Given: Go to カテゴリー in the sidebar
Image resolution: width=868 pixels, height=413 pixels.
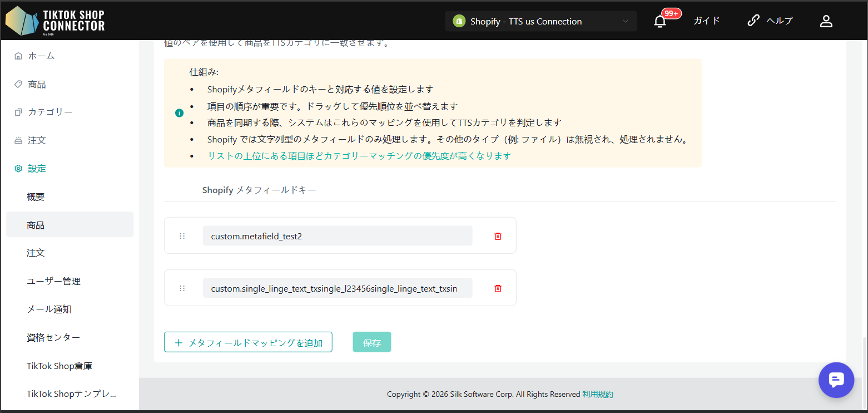Looking at the screenshot, I should coord(50,112).
